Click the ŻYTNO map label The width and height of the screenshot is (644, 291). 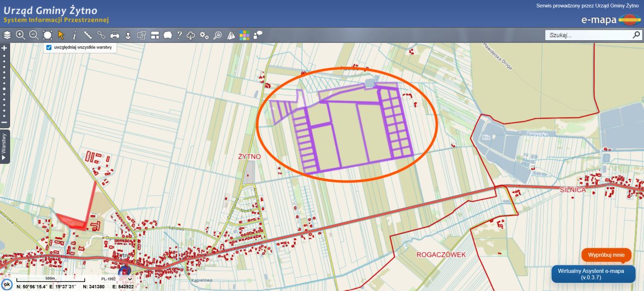click(x=250, y=156)
